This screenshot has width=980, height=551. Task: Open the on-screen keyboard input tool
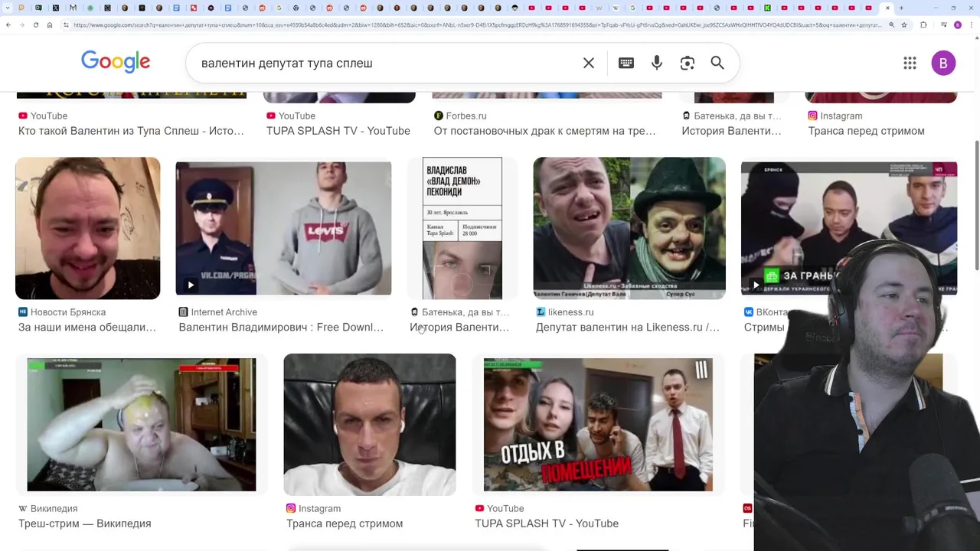pos(626,63)
